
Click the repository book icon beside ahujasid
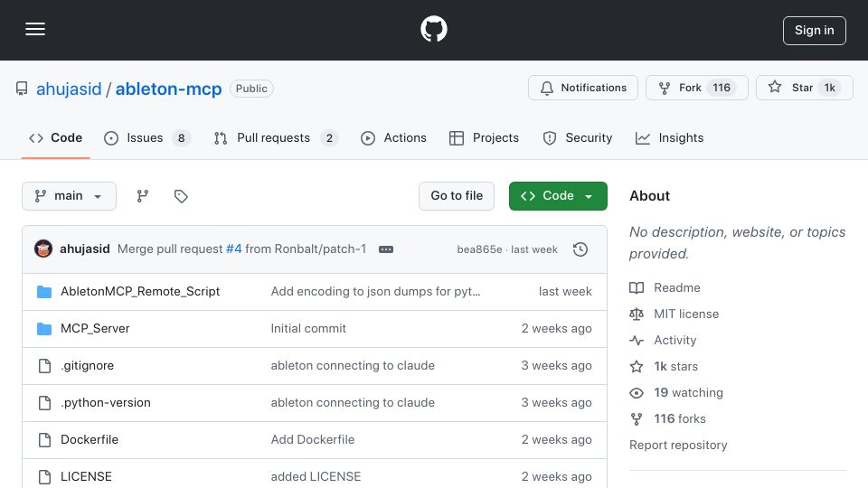tap(22, 89)
